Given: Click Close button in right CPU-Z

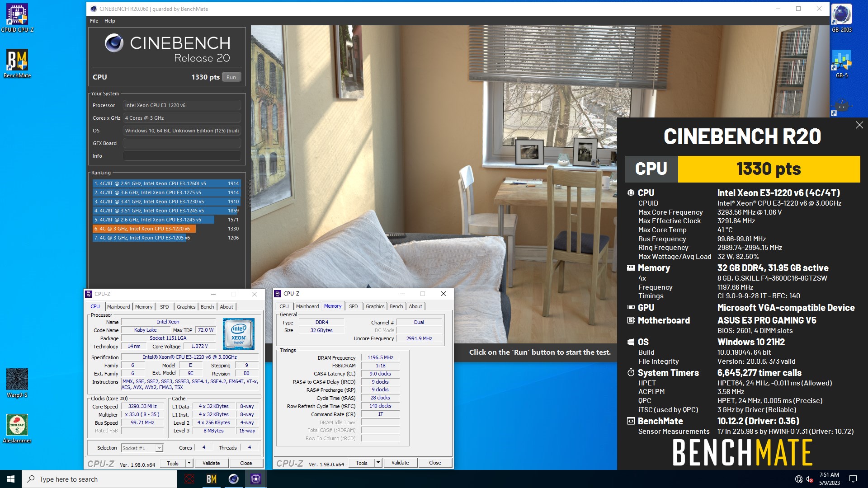Looking at the screenshot, I should (435, 463).
